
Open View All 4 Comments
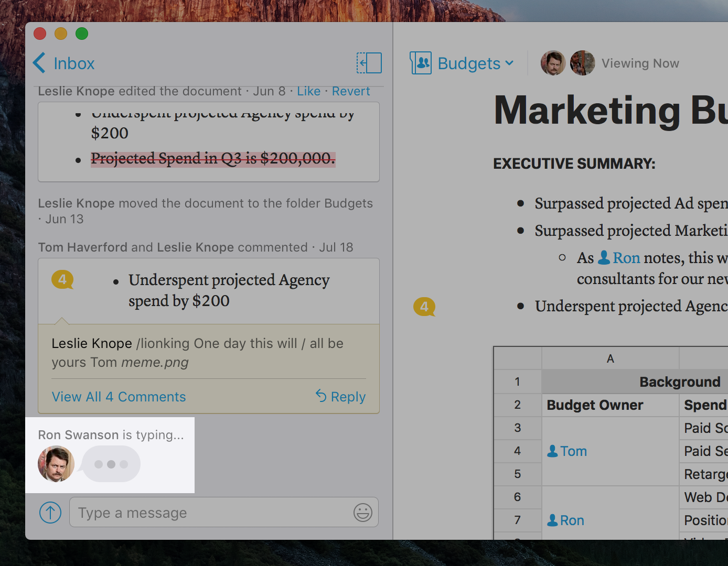[119, 397]
